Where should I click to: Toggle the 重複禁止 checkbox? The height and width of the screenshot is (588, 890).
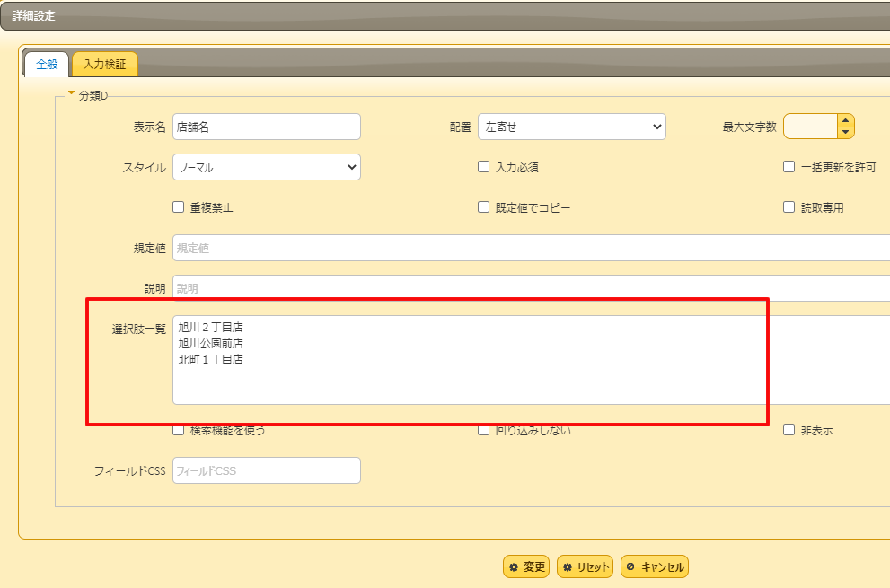pyautogui.click(x=178, y=207)
